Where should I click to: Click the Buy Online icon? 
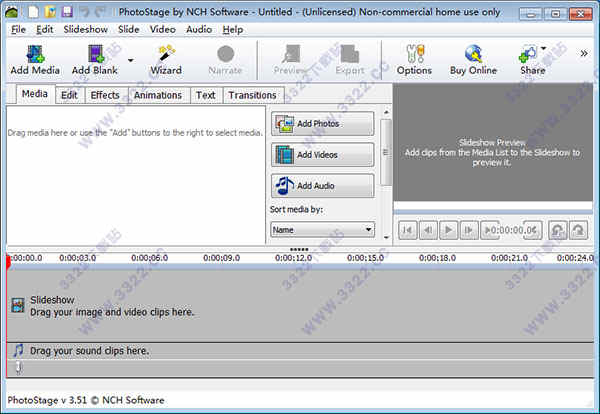point(474,54)
